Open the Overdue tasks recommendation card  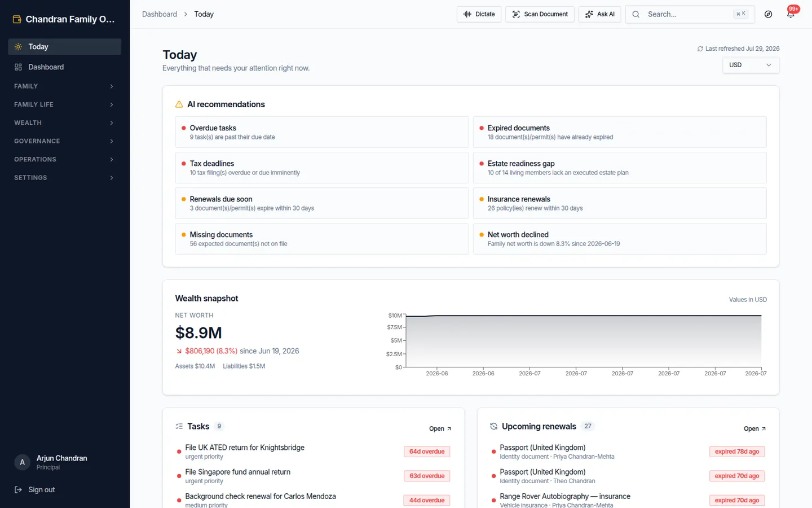pos(321,132)
